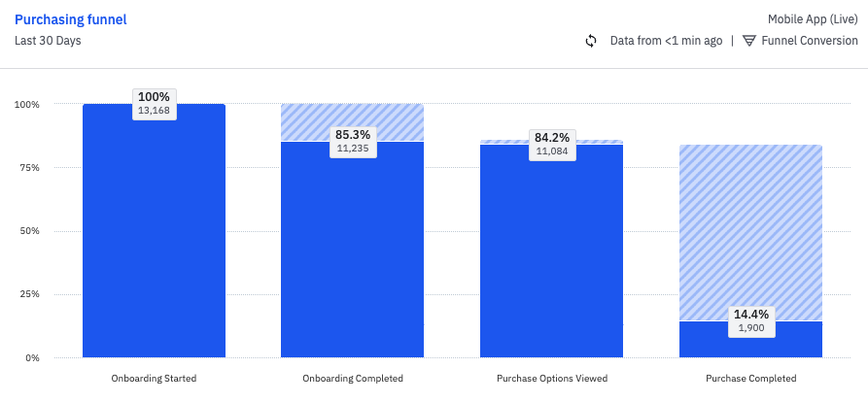
Task: Click the 100% data label badge
Action: point(154,103)
